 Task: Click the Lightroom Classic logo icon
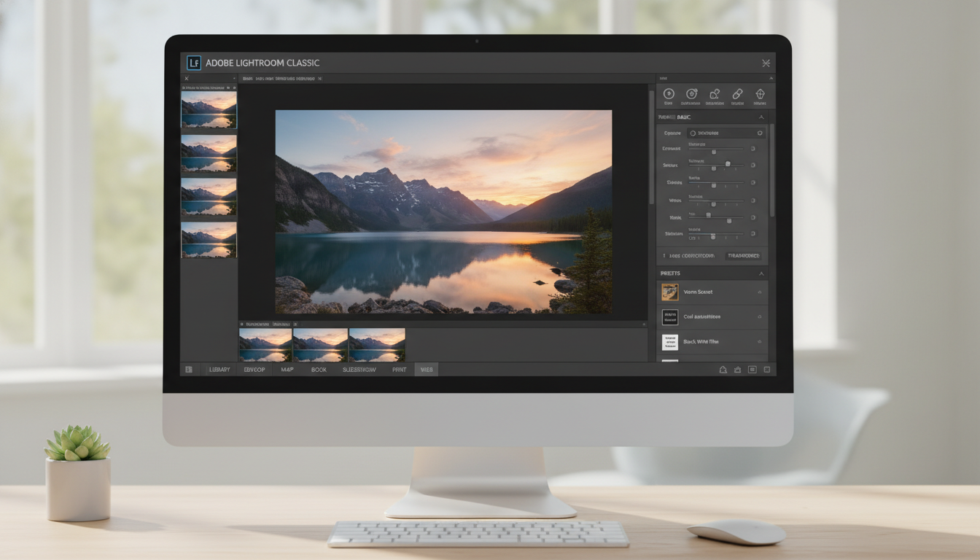tap(192, 63)
